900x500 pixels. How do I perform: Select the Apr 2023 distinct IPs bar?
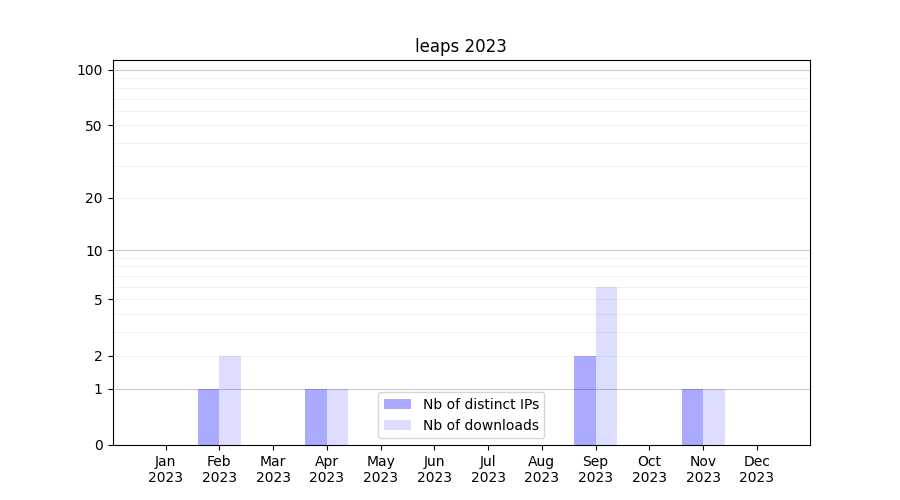[316, 417]
